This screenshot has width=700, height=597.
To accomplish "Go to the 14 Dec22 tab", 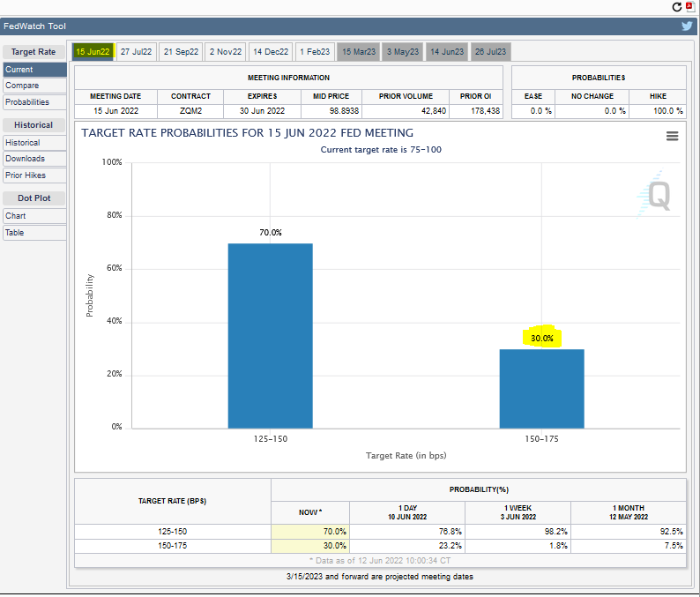I will click(271, 52).
